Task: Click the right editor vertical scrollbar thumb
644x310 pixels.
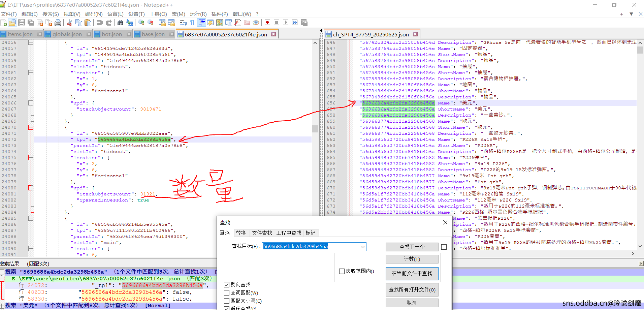Action: (x=640, y=50)
